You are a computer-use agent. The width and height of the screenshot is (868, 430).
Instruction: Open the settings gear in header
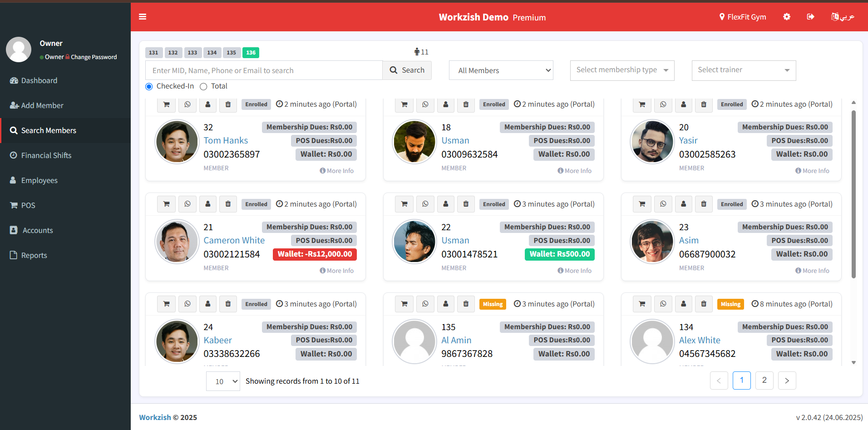[787, 17]
